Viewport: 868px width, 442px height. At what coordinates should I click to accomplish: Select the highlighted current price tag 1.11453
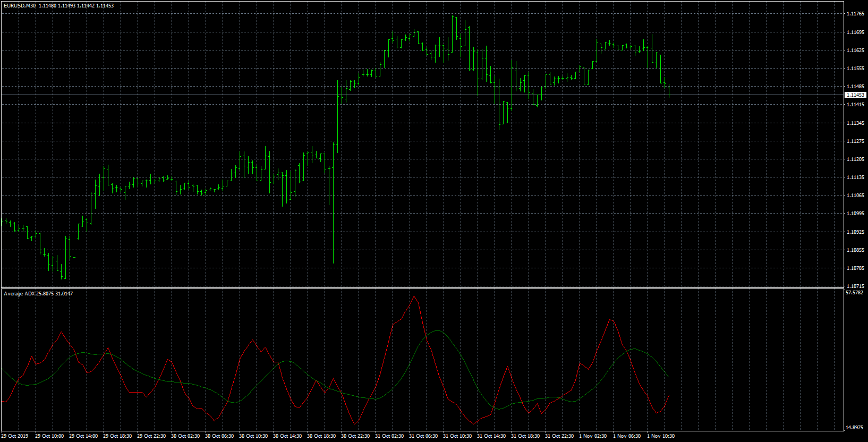pyautogui.click(x=855, y=95)
